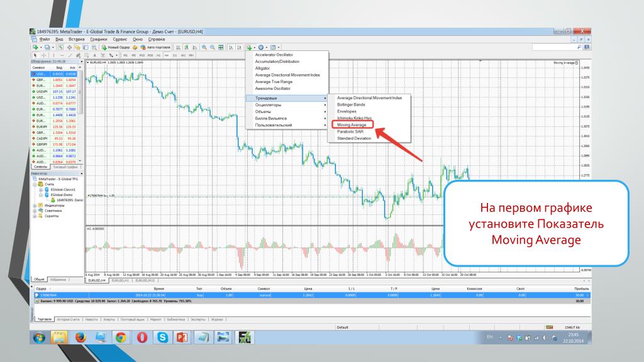This screenshot has width=644, height=362.
Task: Open the Избранное tab in Navigator
Action: [x=58, y=280]
